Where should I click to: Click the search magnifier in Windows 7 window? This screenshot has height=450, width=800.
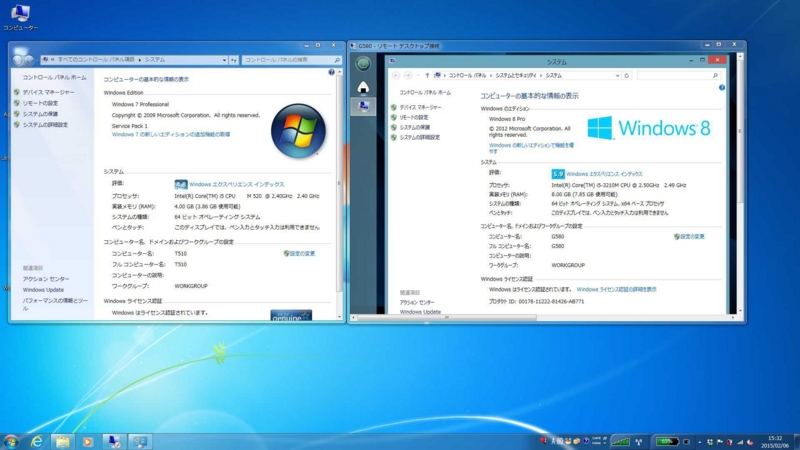tap(337, 60)
